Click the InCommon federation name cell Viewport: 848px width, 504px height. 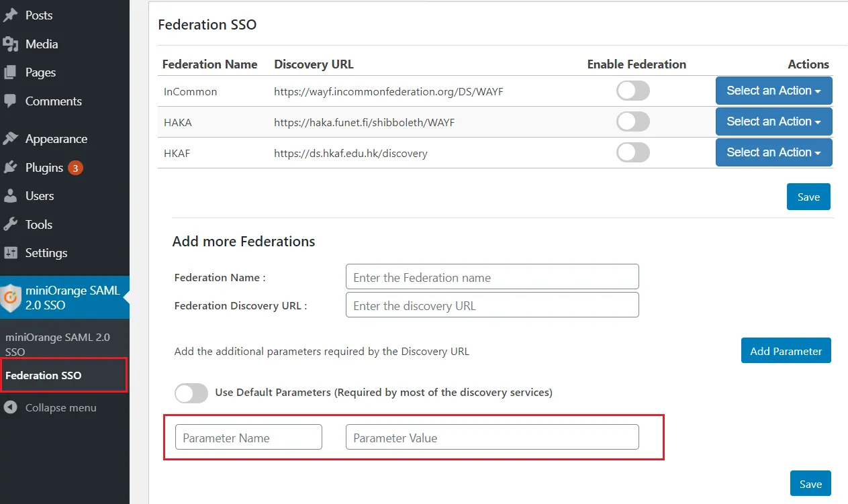tap(190, 91)
